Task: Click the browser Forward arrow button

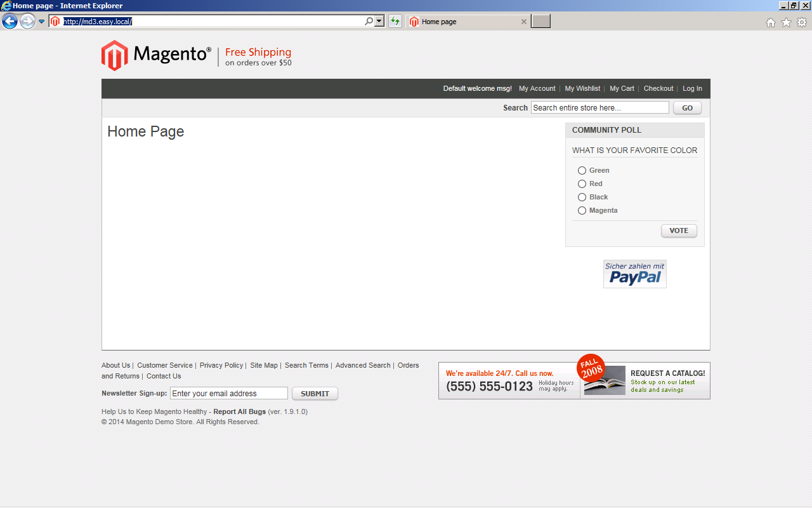Action: pos(27,22)
